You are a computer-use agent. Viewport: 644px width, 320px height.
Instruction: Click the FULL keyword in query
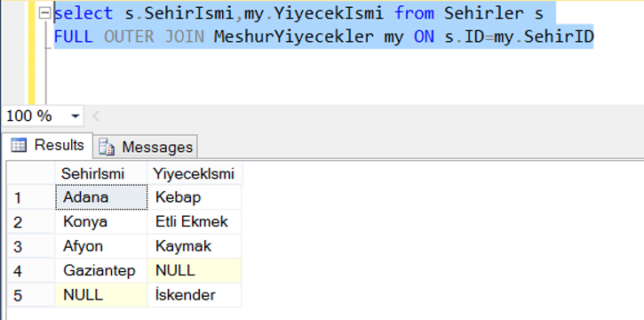74,37
